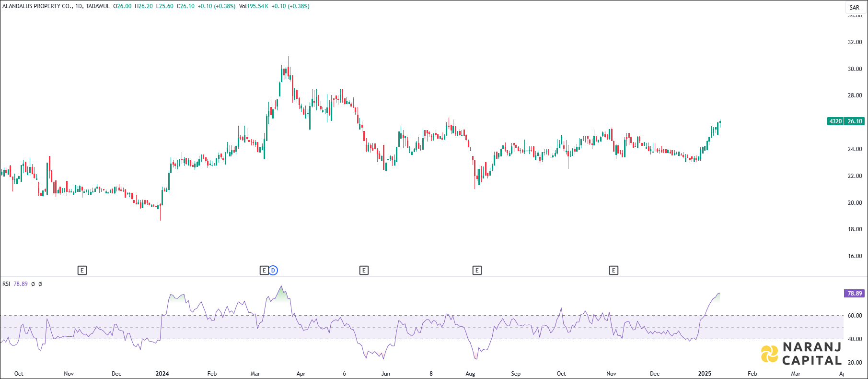
Task: Click the 60.00 RSI scale label
Action: click(855, 316)
